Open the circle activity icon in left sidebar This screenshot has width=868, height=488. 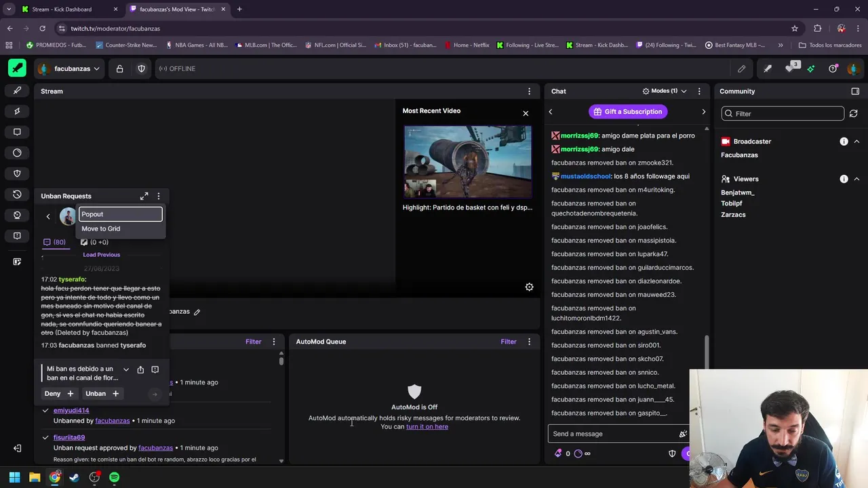[x=17, y=152]
